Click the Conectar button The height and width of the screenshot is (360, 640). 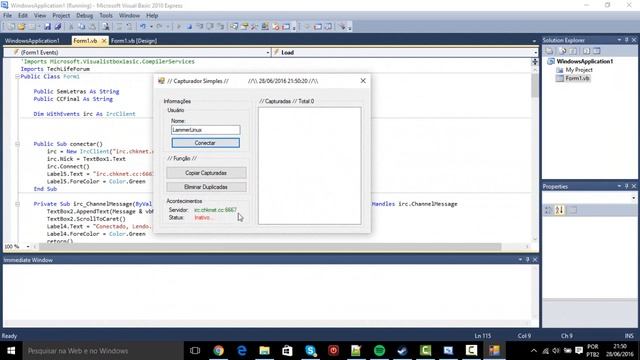205,143
